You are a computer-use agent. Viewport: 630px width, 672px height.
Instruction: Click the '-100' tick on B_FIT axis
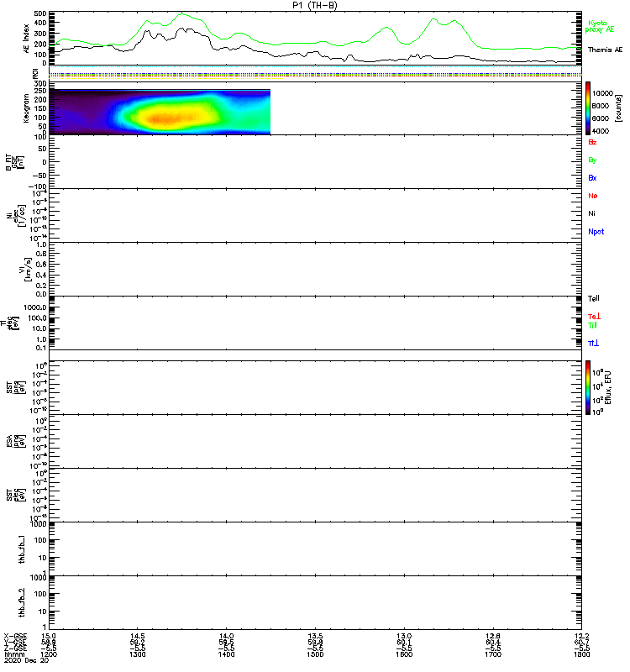pos(37,186)
